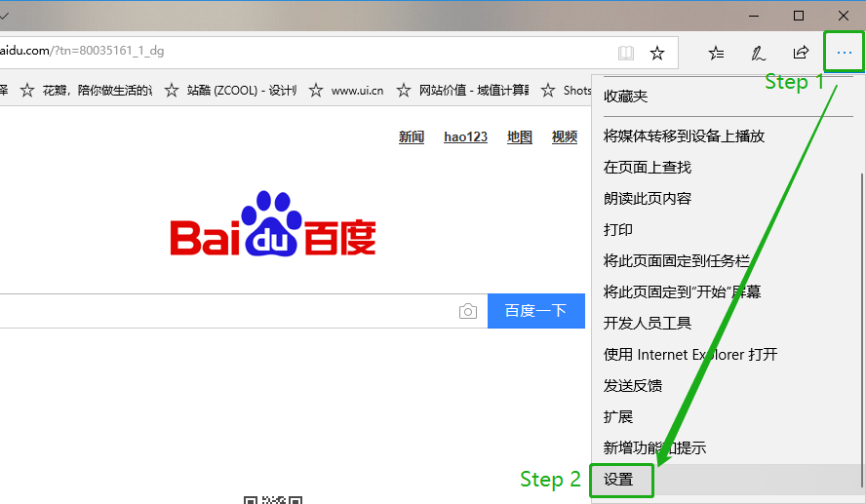Screen dimensions: 866x504
Task: Click the address bar URL
Action: click(x=82, y=51)
